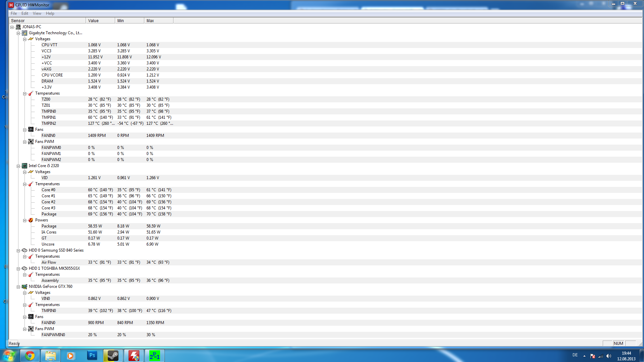
Task: Click the Gigabyte Voltages icon
Action: 31,39
